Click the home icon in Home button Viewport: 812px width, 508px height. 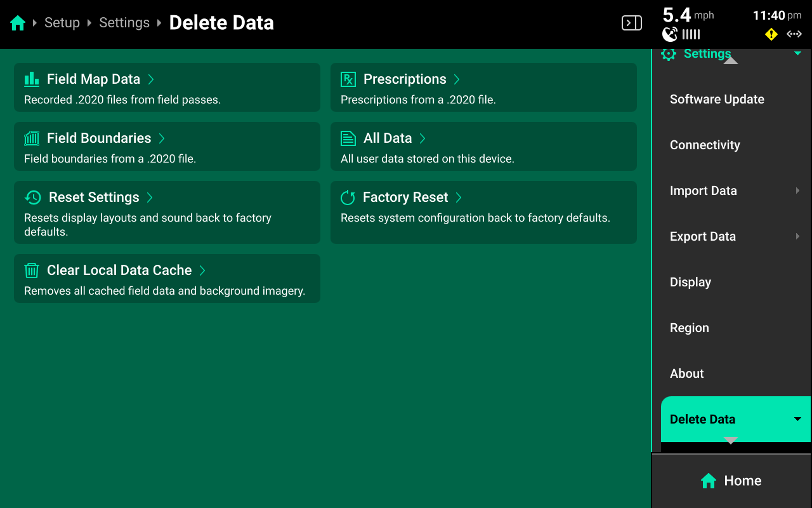click(x=709, y=481)
